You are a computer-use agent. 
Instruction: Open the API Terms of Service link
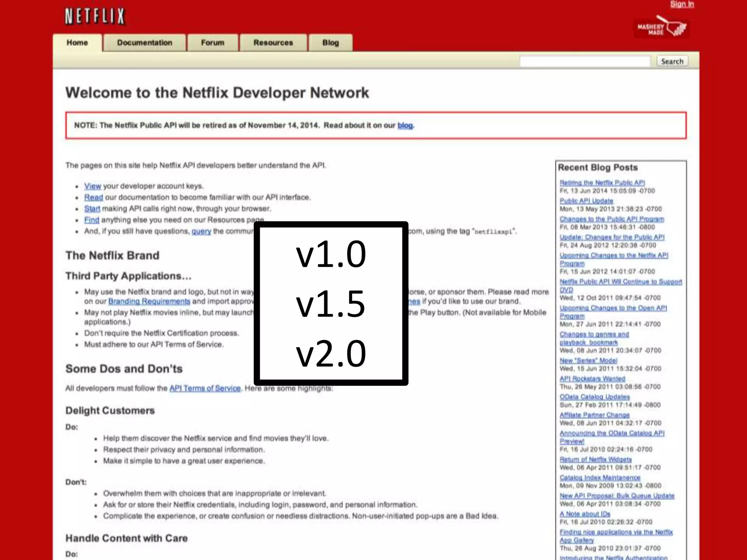point(205,388)
